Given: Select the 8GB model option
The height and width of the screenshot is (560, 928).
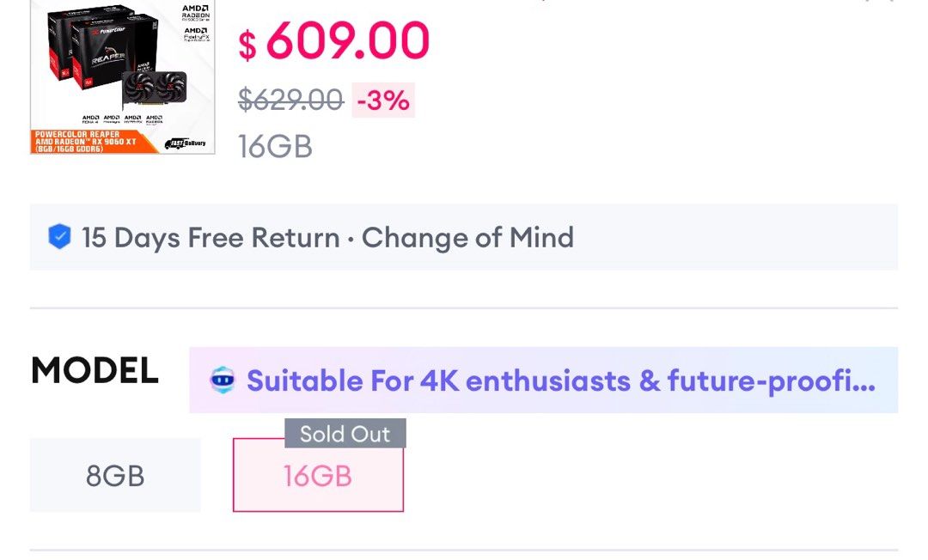Looking at the screenshot, I should click(x=115, y=475).
